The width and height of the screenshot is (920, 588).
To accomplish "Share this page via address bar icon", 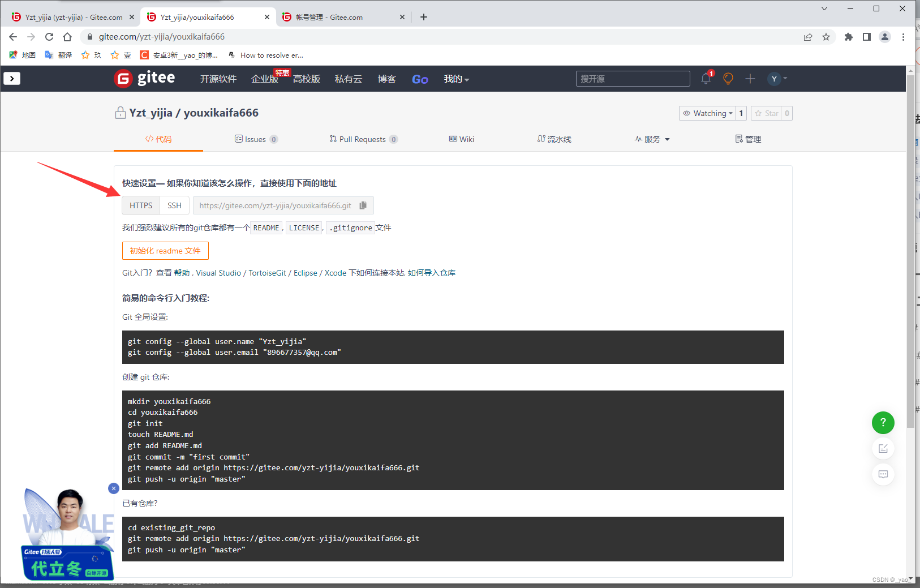I will pos(808,37).
